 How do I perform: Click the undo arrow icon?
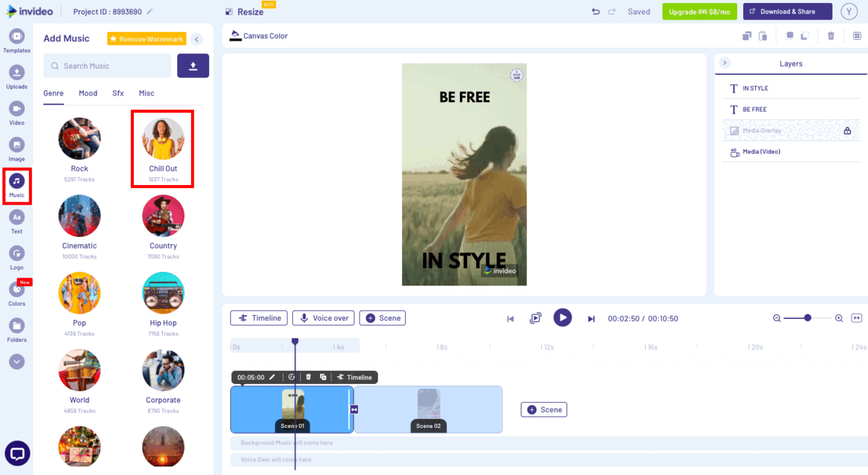[x=595, y=12]
